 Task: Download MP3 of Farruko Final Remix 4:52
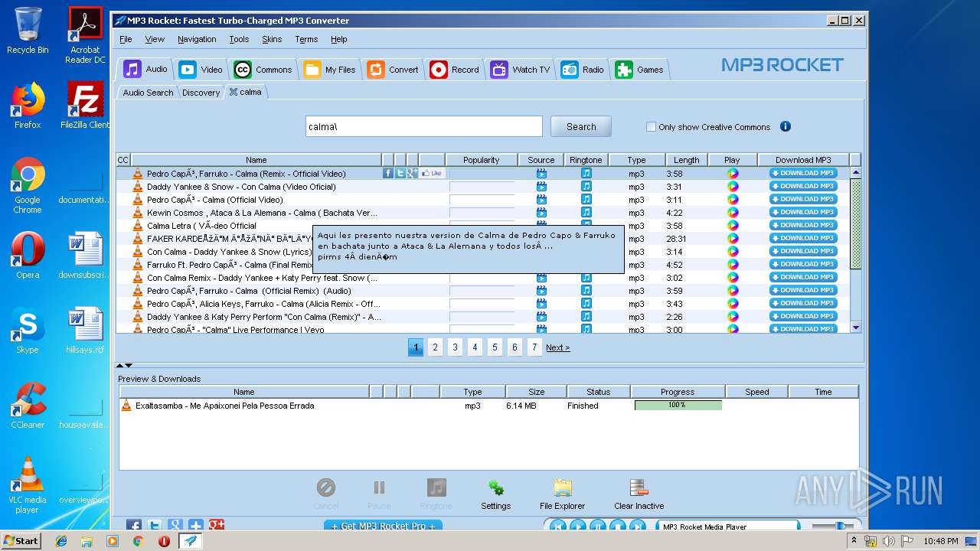(803, 265)
